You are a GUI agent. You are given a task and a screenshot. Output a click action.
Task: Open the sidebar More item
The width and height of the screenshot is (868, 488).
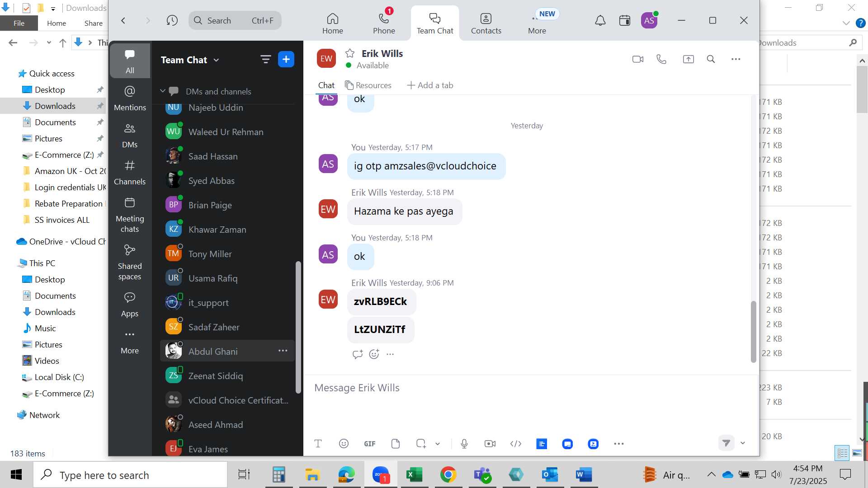point(130,341)
